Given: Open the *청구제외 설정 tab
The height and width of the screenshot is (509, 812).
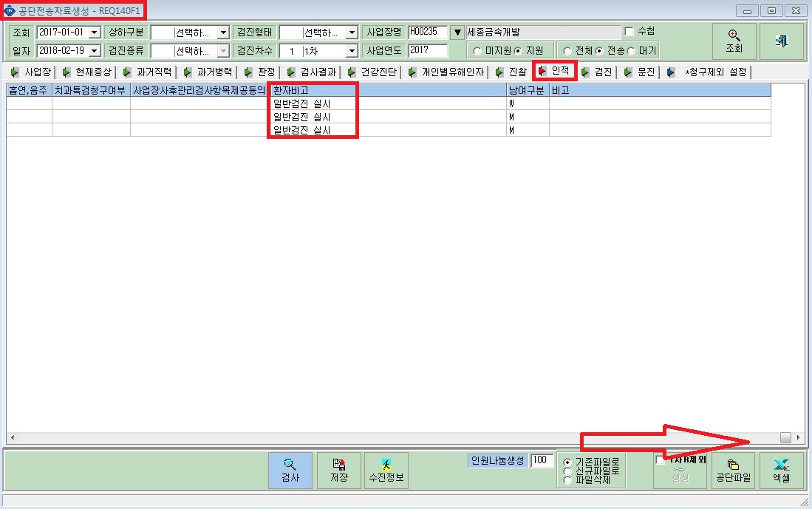Looking at the screenshot, I should 708,72.
